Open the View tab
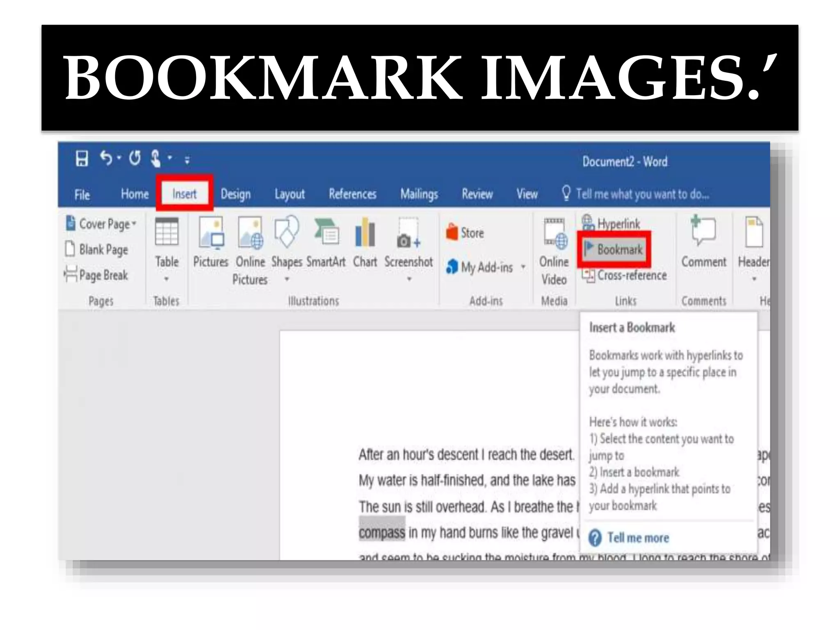Viewport: 840px width, 630px height. (x=527, y=194)
